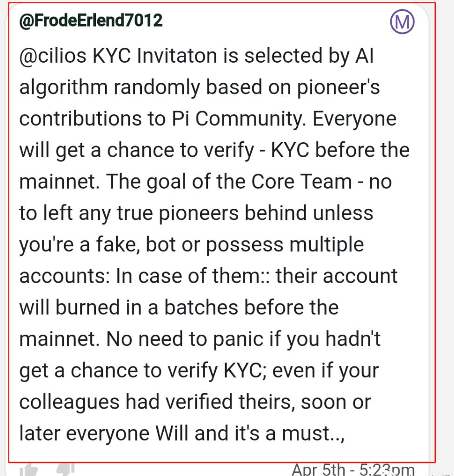Tap the phrase "KYC Invitaton is selected"
The image size is (454, 476).
point(206,56)
